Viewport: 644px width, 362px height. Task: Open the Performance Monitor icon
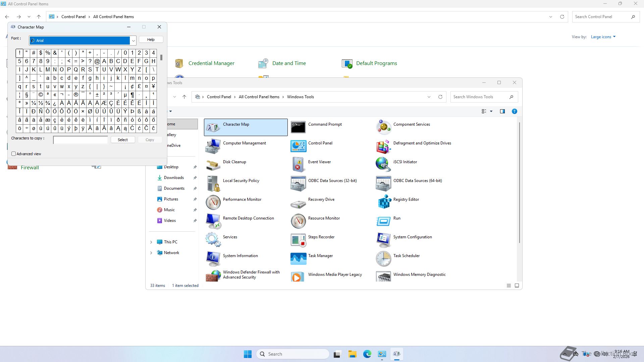213,202
